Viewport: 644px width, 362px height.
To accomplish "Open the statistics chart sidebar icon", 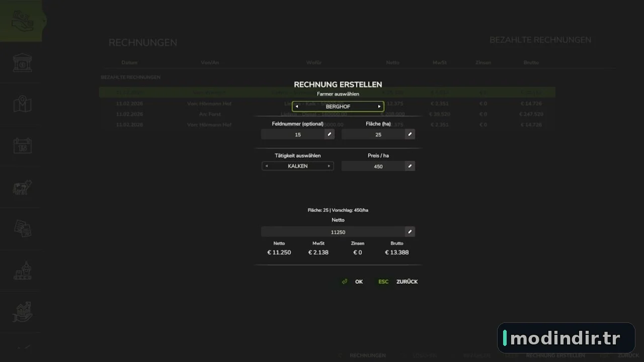I will pyautogui.click(x=23, y=312).
